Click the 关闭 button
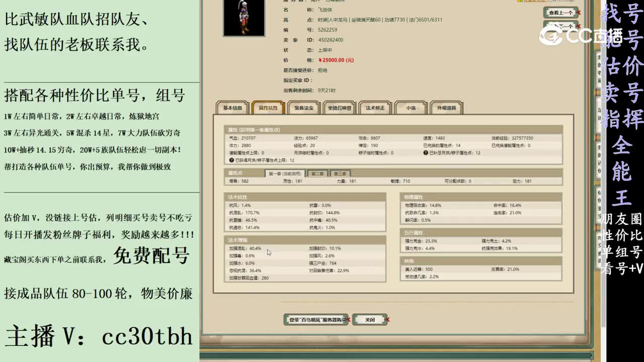 [370, 320]
